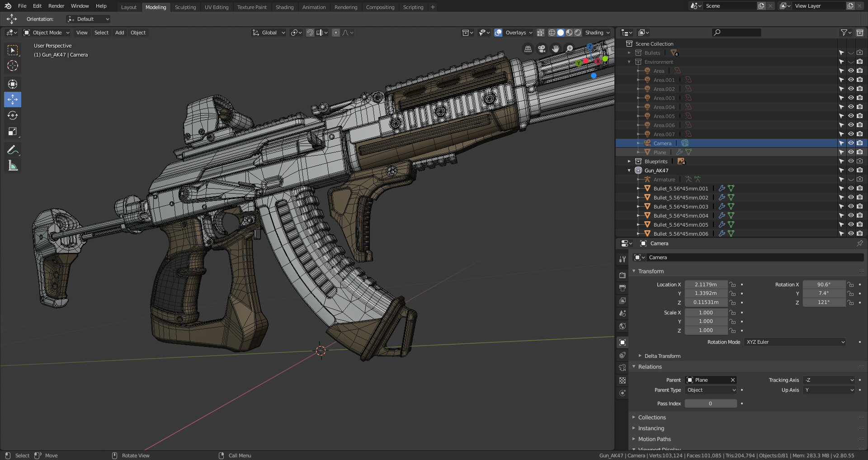Open the File menu

(22, 6)
